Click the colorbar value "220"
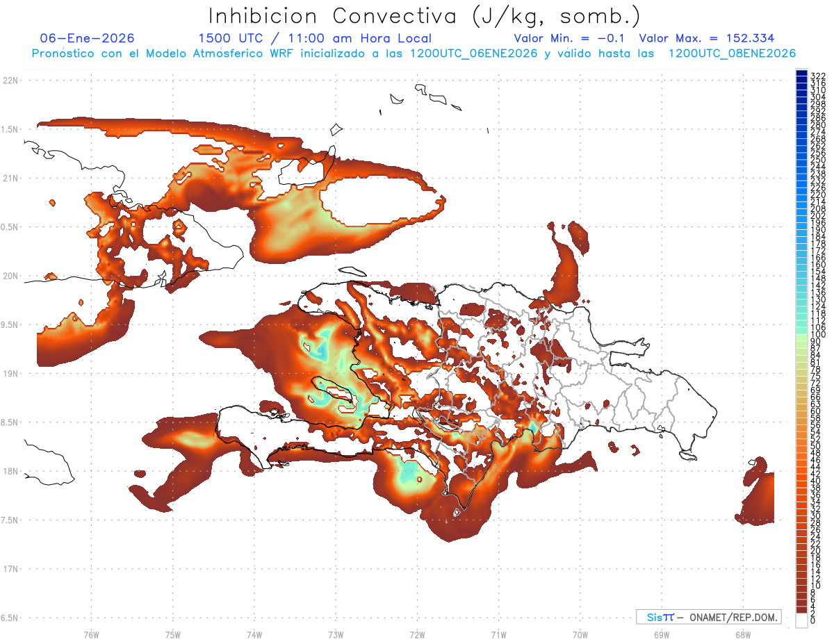This screenshot has height=644, width=834. pyautogui.click(x=818, y=195)
